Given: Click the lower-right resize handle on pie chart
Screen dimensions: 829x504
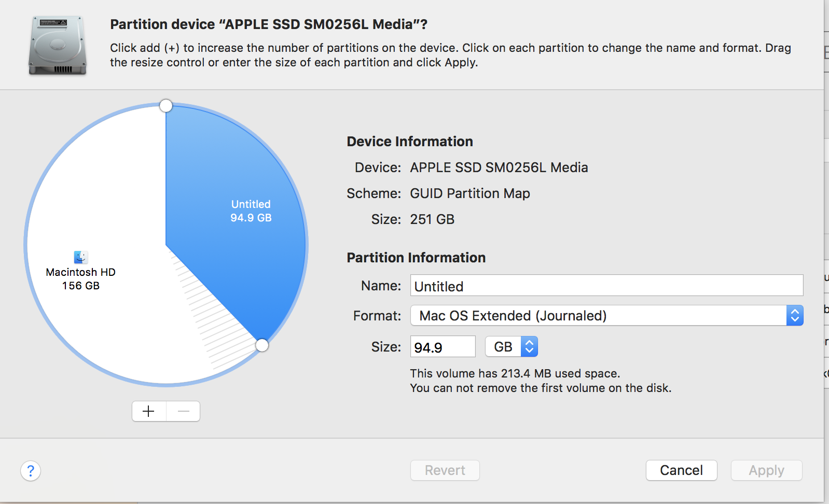Looking at the screenshot, I should click(x=262, y=345).
